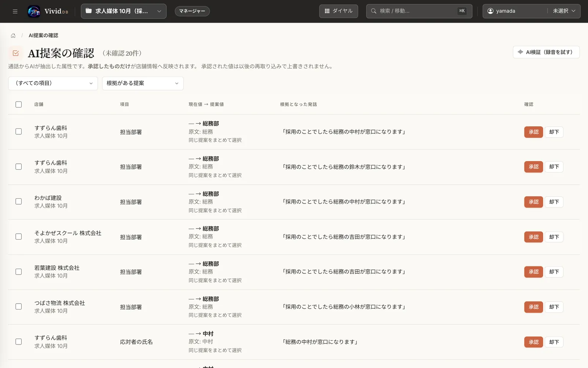
Task: Click the home breadcrumb icon
Action: pos(13,36)
